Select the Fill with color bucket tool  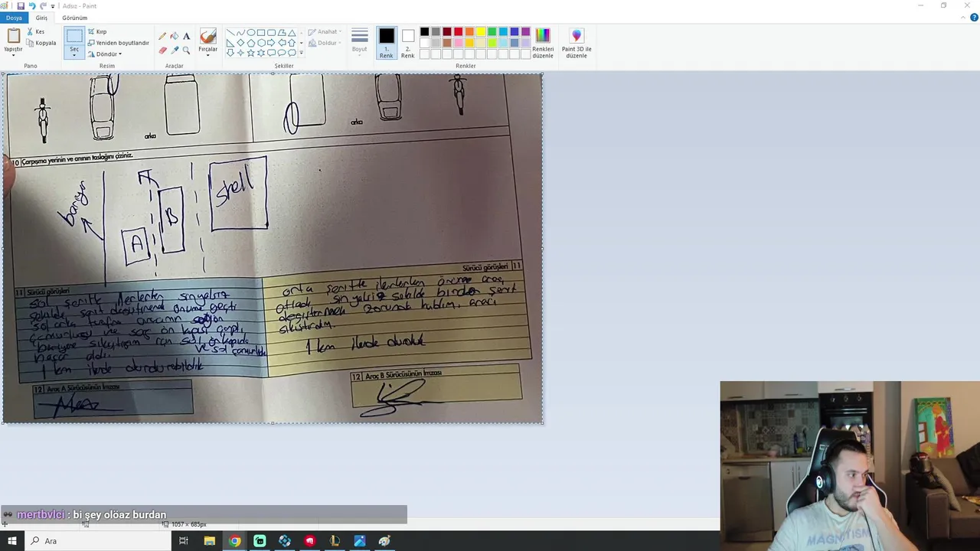click(175, 36)
